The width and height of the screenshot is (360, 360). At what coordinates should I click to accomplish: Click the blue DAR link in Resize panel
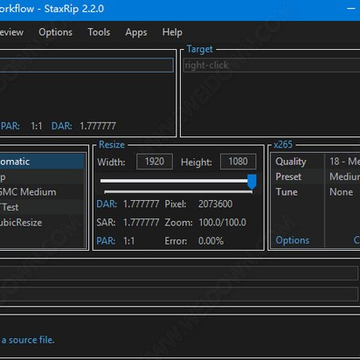click(107, 204)
